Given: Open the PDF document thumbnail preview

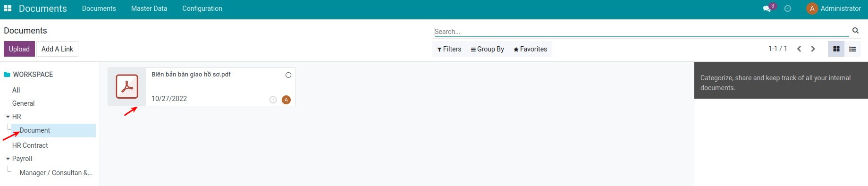Looking at the screenshot, I should click(127, 86).
